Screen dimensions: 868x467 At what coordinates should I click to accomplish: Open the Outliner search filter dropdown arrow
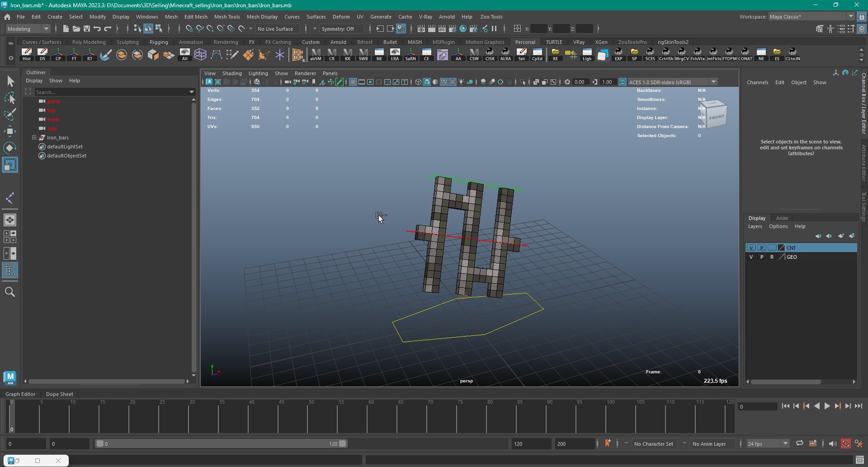[192, 92]
